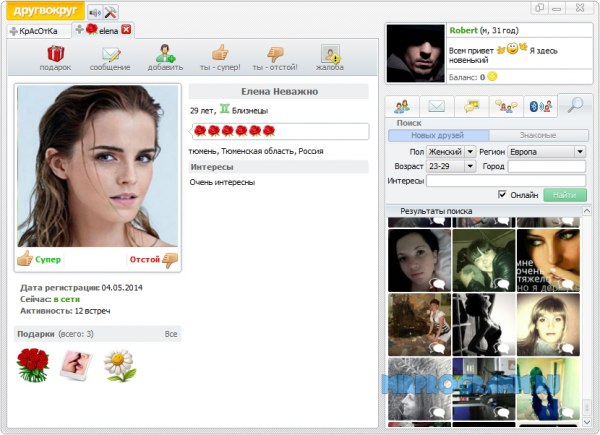Screen dimensions: 600x435
Task: Open settings with the wrench tools icon
Action: point(111,12)
